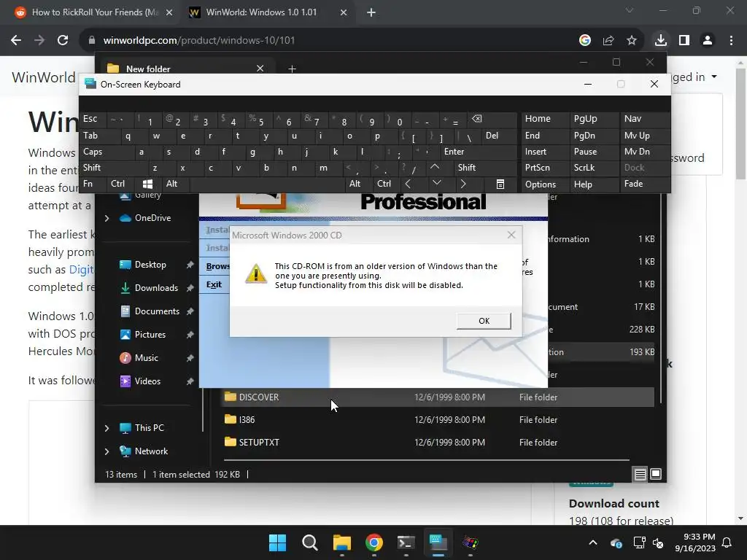Expand the This PC tree node
This screenshot has height=560, width=747.
pos(107,428)
